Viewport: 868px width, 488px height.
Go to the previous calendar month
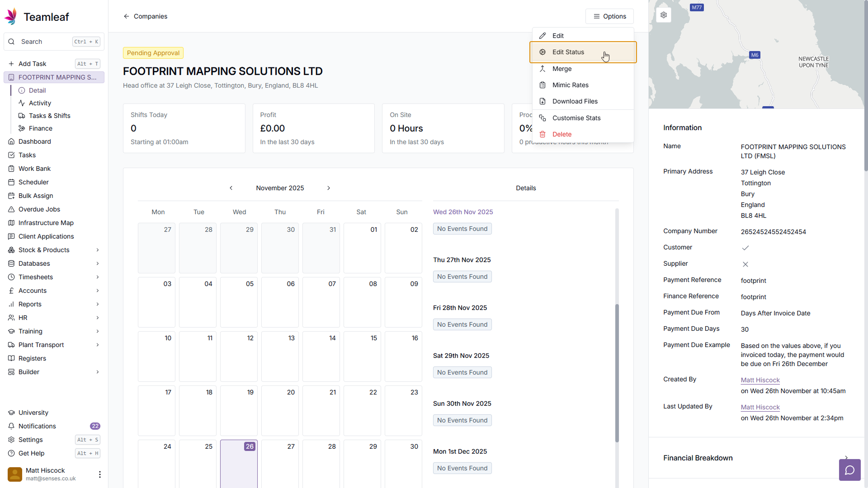coord(231,188)
